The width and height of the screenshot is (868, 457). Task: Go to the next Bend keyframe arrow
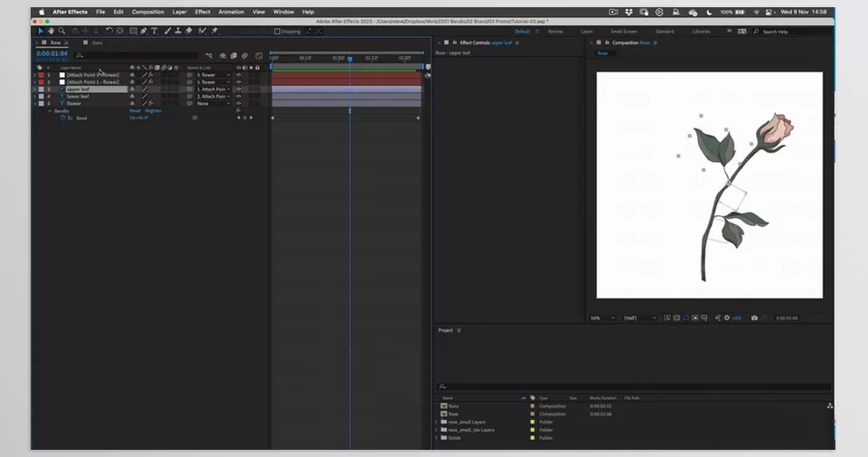pyautogui.click(x=250, y=118)
